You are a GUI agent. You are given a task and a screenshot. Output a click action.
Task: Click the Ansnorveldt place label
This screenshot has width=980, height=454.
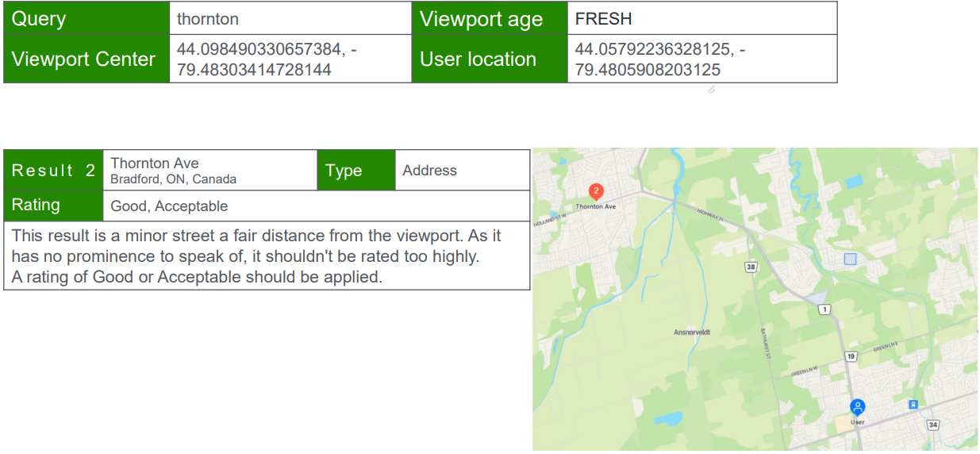pos(691,333)
